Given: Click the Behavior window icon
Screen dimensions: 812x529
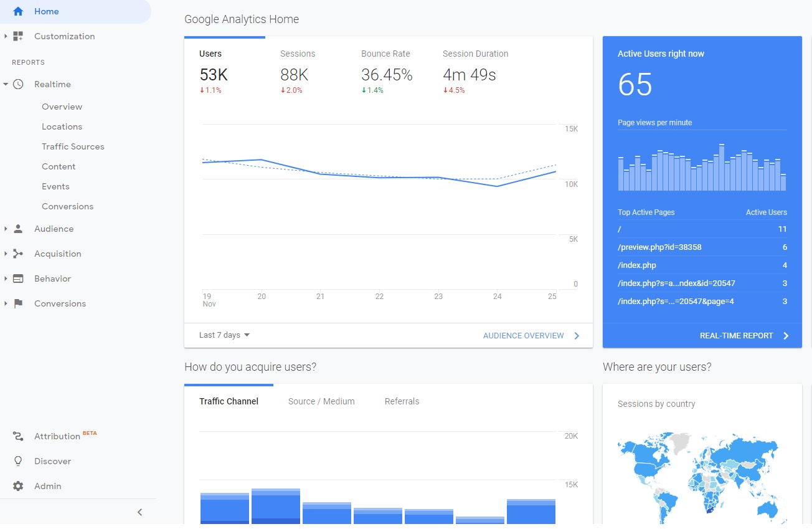Looking at the screenshot, I should 18,279.
